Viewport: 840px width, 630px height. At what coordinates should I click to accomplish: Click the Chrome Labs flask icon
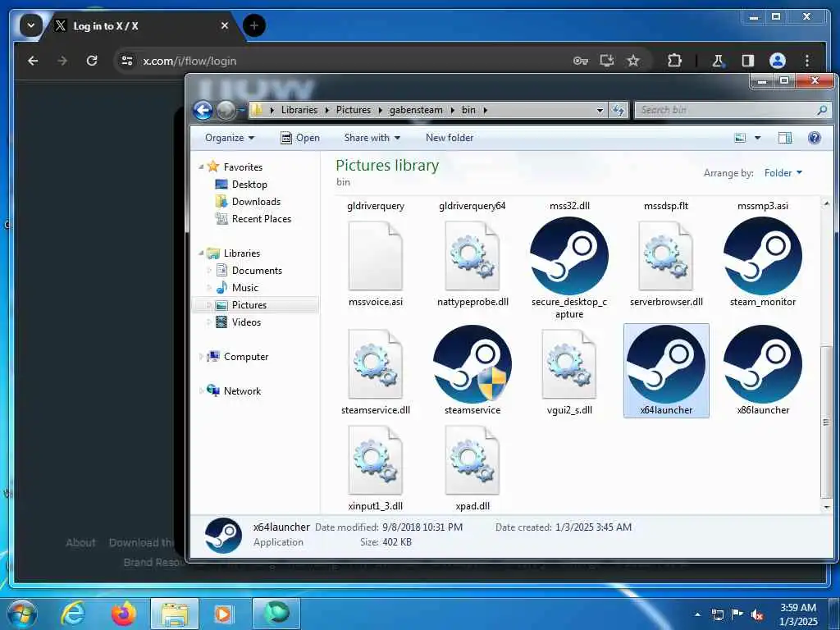click(717, 61)
